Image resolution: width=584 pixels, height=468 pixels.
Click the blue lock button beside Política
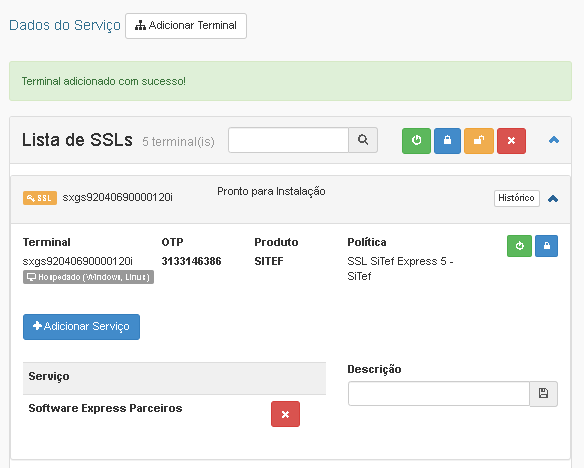[546, 246]
